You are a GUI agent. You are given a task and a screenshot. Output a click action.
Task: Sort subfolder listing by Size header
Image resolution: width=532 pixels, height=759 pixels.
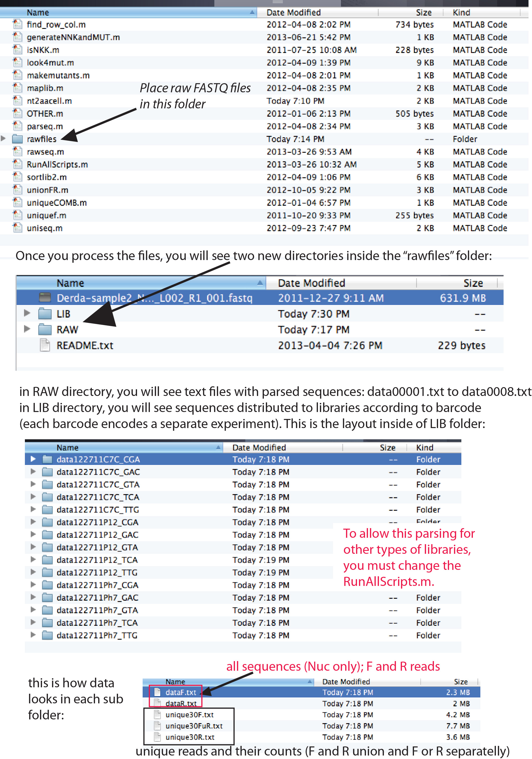(x=450, y=681)
